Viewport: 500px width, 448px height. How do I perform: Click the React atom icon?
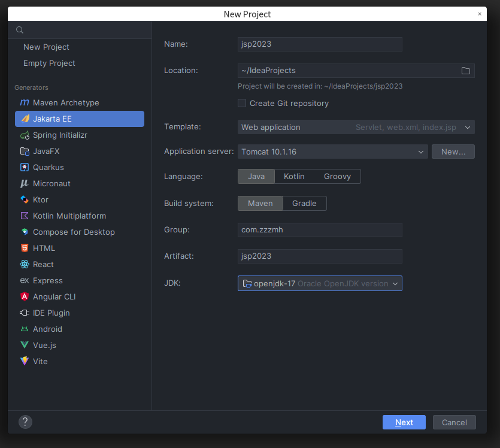pos(25,265)
